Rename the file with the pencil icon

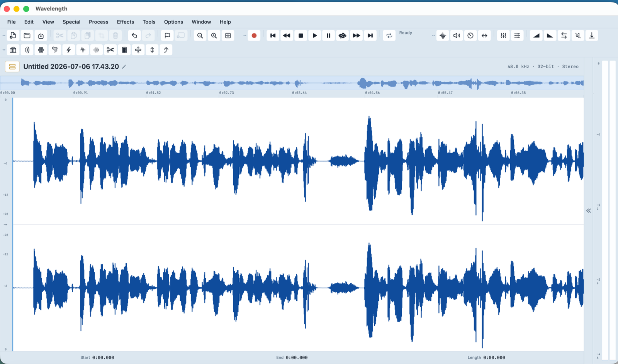click(x=124, y=67)
